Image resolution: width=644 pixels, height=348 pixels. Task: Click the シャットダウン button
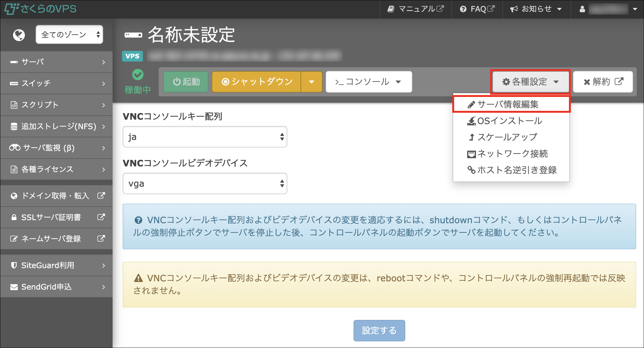[256, 82]
